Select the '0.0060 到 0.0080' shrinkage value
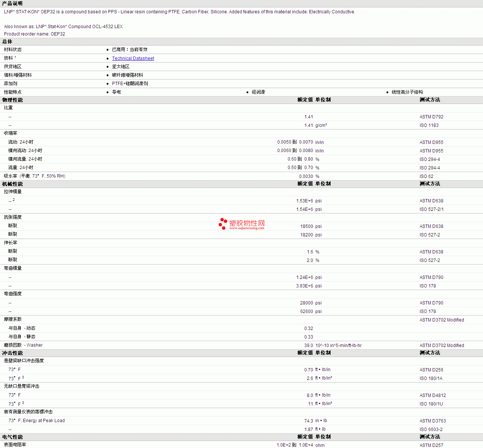This screenshot has height=448, width=483. click(x=295, y=151)
